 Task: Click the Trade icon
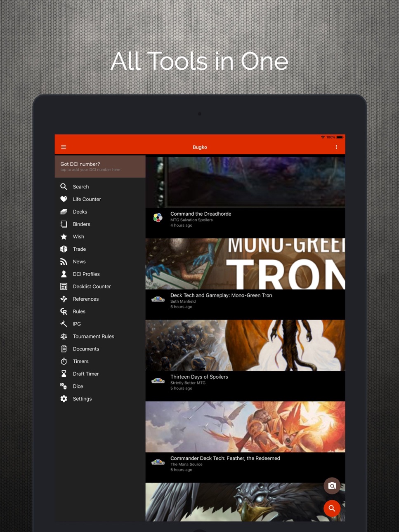64,249
